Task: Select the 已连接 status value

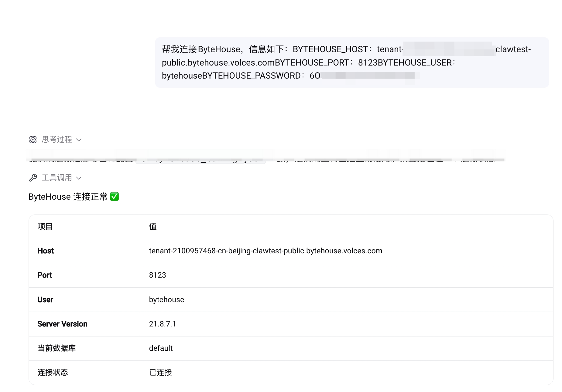Action: [x=160, y=373]
